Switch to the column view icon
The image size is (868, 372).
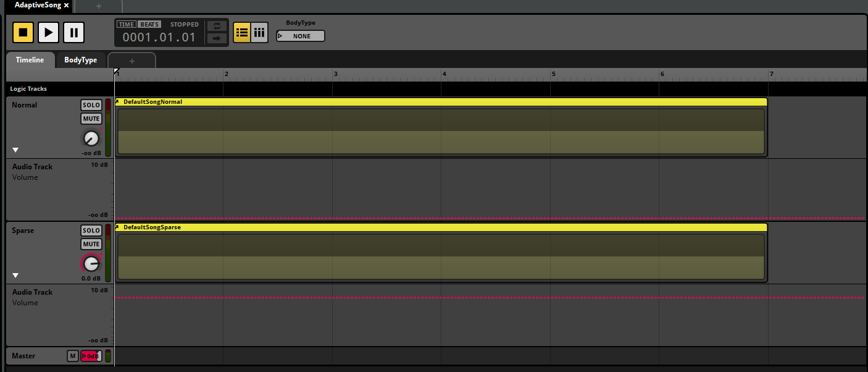[259, 33]
